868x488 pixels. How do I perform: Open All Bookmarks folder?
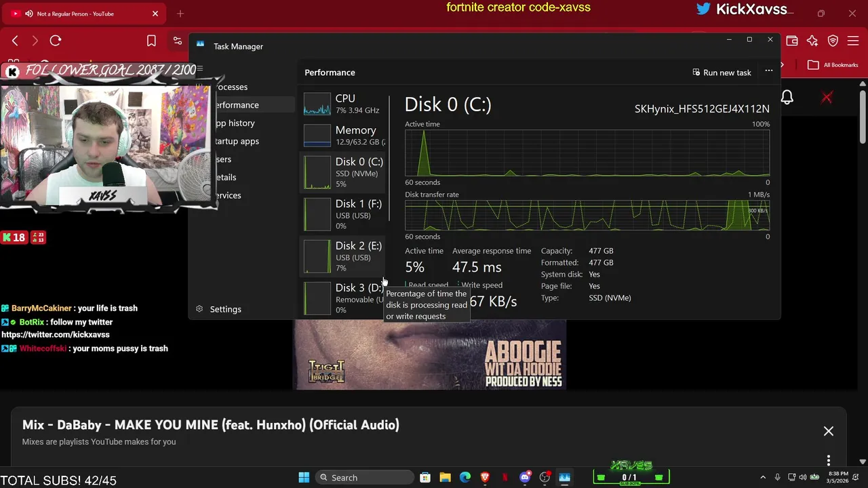[x=833, y=65]
